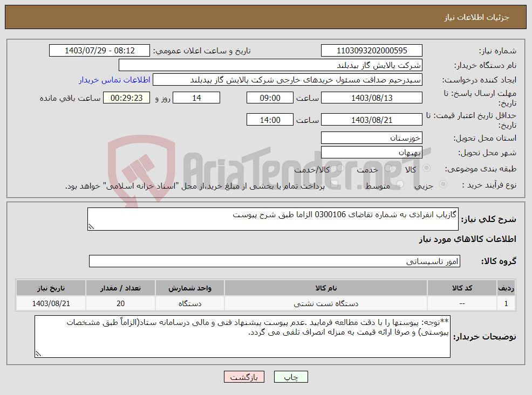Click the buyer notes text area
Screen dimensions: 532x395
point(242,336)
